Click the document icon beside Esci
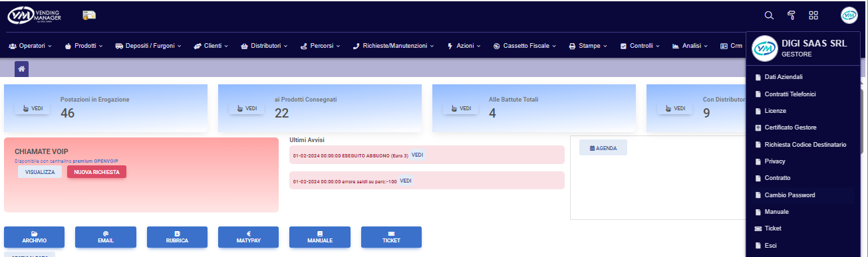 click(x=758, y=245)
